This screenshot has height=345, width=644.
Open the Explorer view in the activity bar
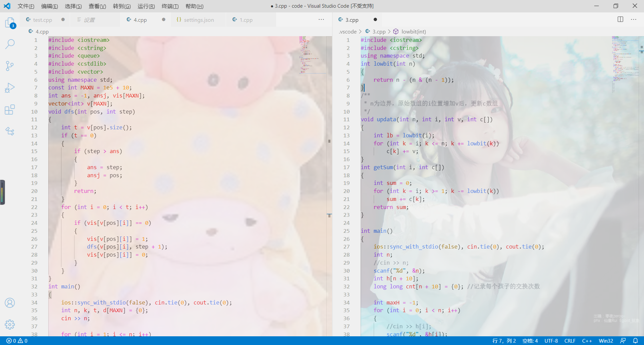tap(10, 22)
